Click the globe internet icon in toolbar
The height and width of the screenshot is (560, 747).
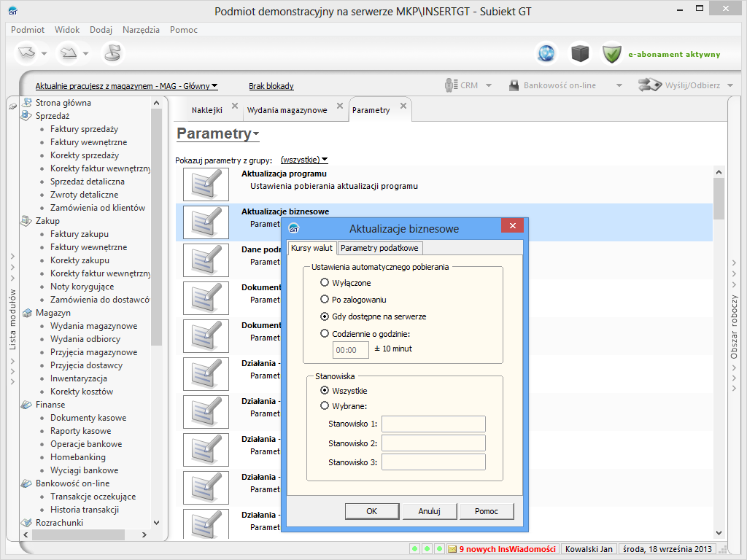tap(546, 53)
